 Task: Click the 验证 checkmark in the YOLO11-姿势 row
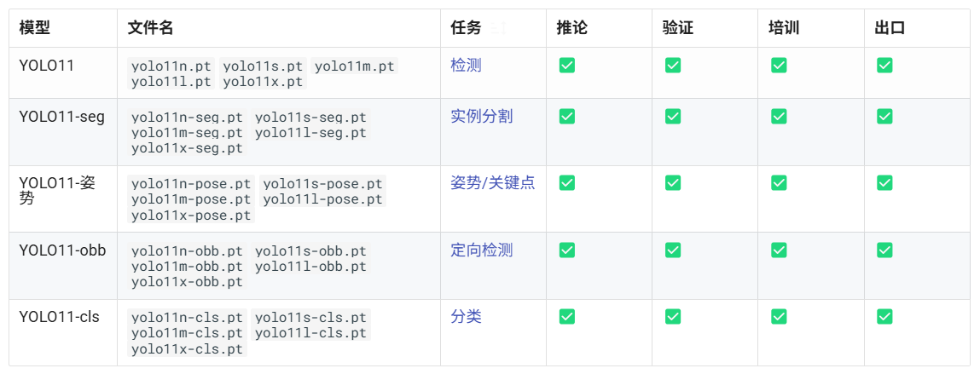(x=672, y=183)
